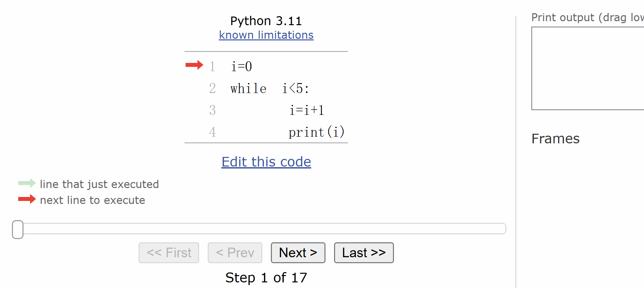Click the step slider handle
Viewport: 644px width, 288px height.
[18, 229]
